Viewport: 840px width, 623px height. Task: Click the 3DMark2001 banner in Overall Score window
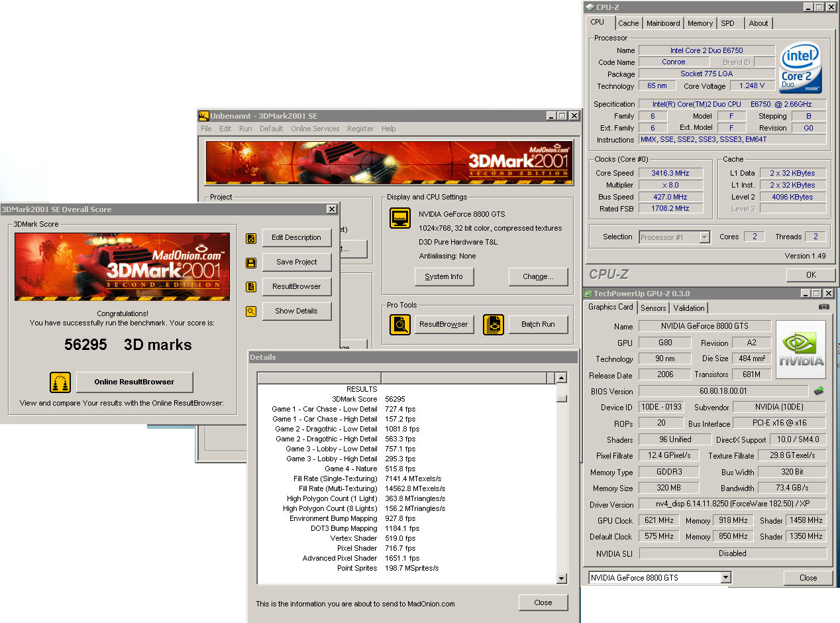(x=123, y=267)
